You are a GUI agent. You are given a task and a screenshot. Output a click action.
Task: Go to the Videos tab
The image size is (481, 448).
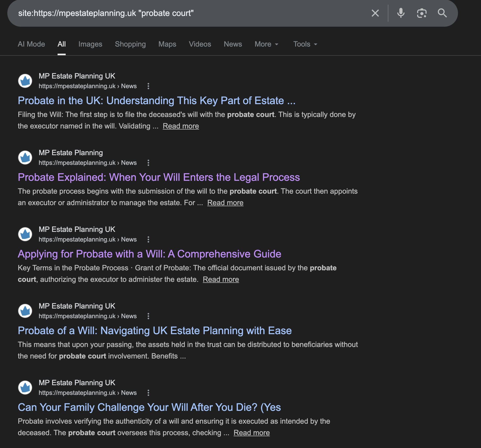(x=200, y=44)
